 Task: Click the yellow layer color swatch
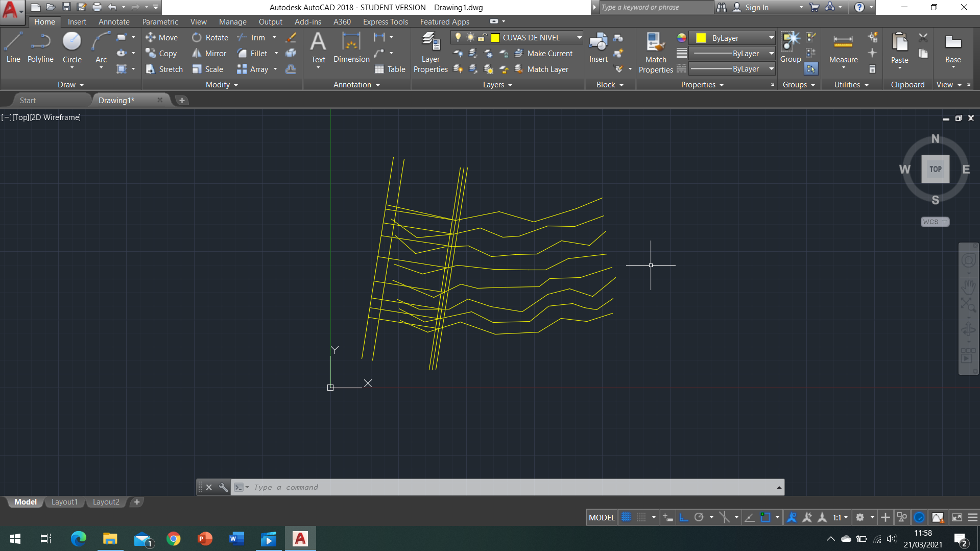495,38
